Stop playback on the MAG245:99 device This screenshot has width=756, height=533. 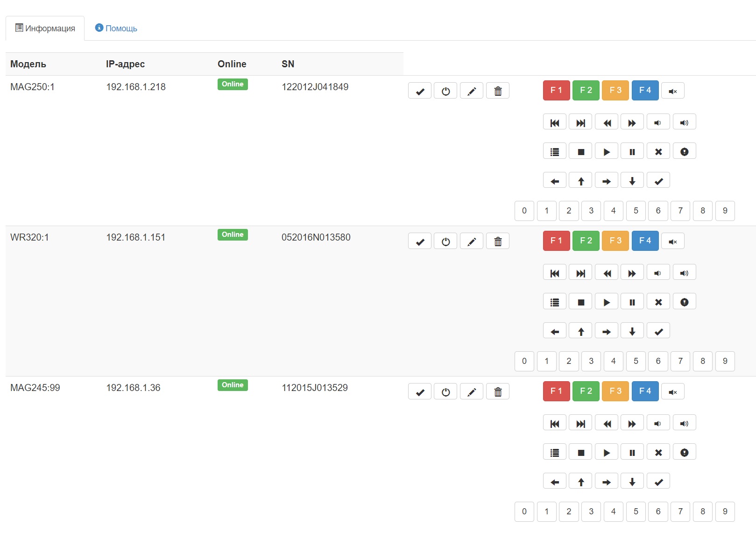point(581,453)
